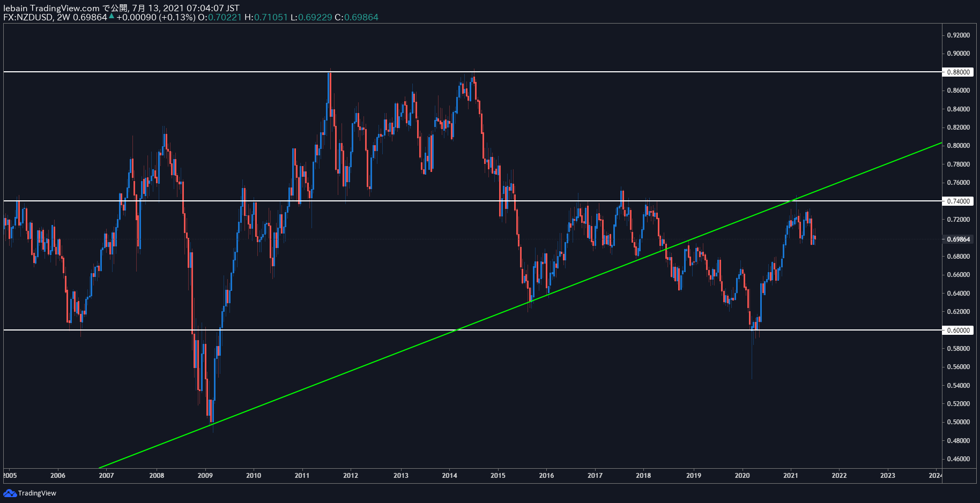The width and height of the screenshot is (980, 503).
Task: Click the 2015 label on time axis
Action: 498,475
